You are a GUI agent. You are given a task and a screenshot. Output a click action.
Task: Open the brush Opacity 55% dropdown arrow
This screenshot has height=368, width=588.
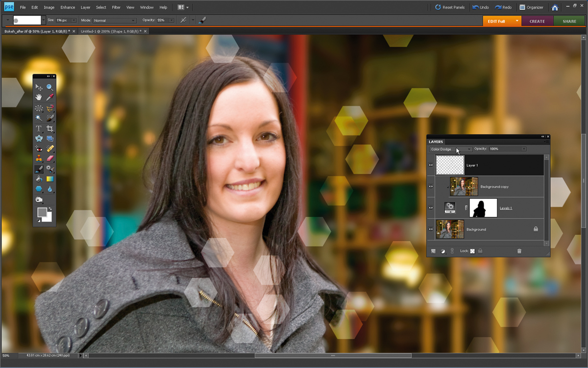tap(171, 21)
